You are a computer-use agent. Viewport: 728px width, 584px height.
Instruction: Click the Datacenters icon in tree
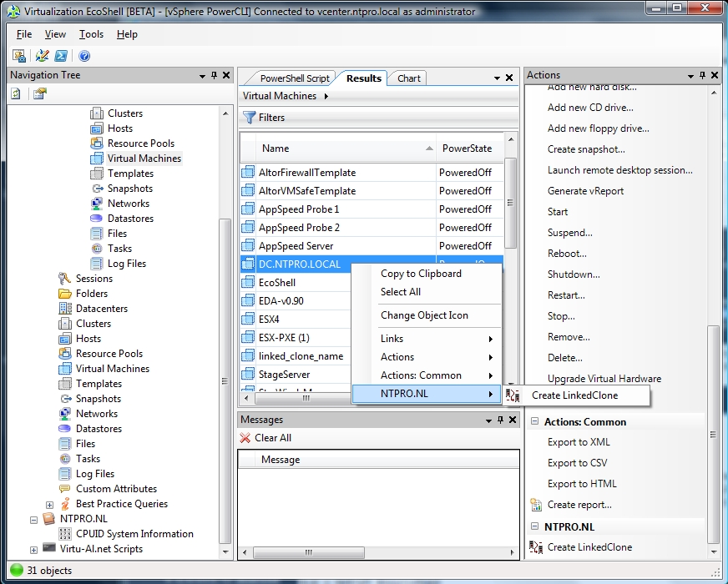coord(65,309)
